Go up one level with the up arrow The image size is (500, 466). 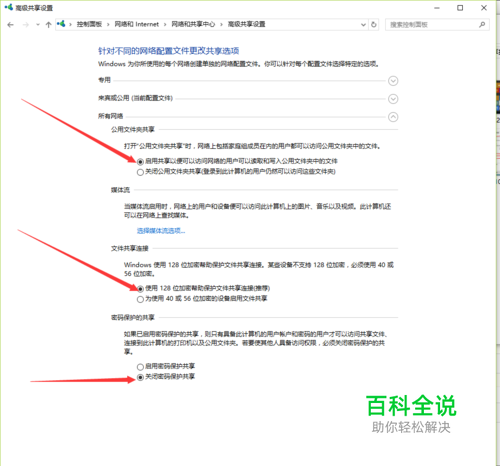click(48, 25)
